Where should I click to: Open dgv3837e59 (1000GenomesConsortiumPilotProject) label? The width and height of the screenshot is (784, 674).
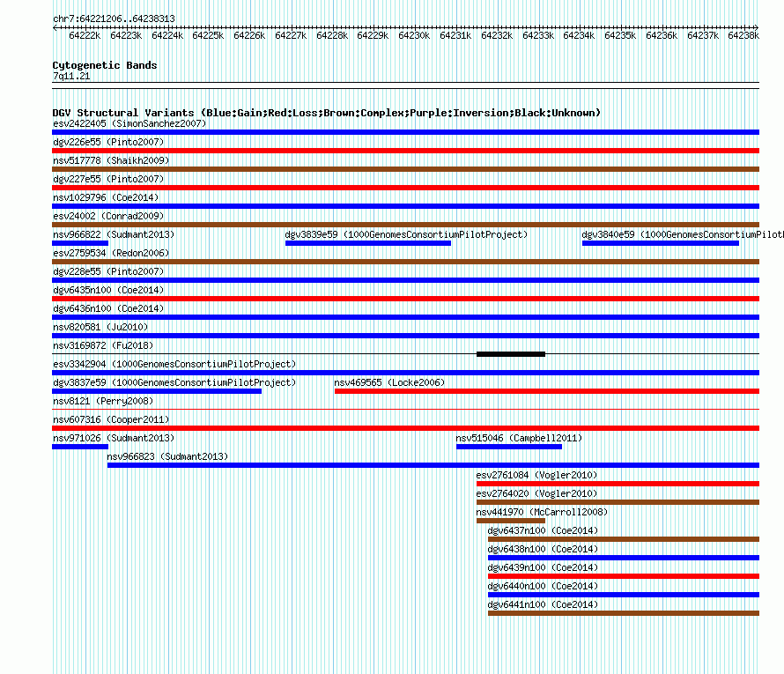(x=174, y=382)
